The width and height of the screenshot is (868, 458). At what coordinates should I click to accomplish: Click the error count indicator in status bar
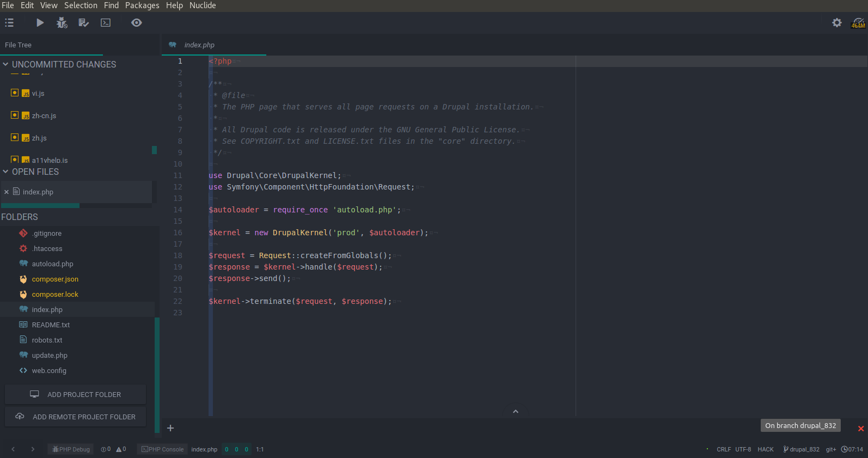pyautogui.click(x=106, y=449)
